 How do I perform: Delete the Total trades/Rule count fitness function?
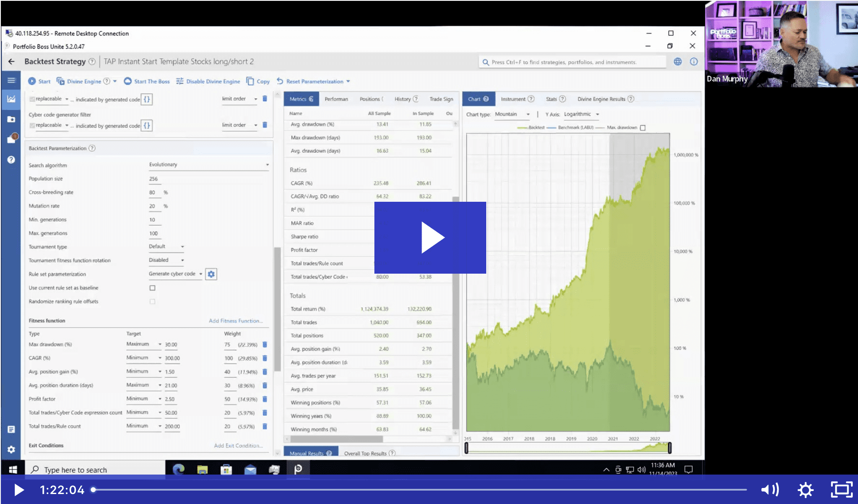tap(265, 426)
